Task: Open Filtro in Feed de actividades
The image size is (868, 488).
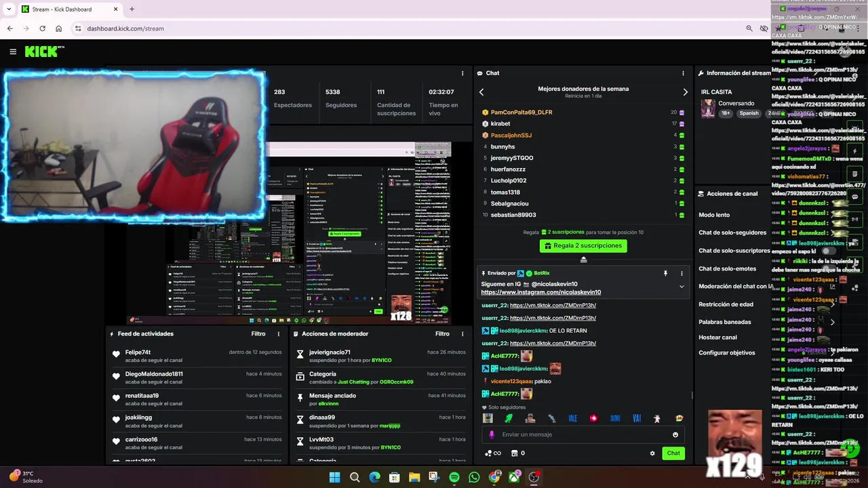Action: pos(258,333)
